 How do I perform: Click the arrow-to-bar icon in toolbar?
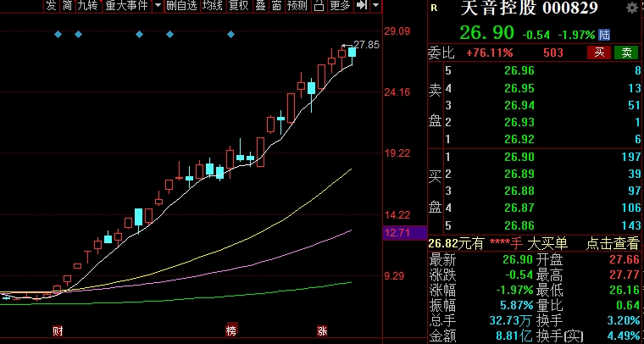pyautogui.click(x=362, y=6)
